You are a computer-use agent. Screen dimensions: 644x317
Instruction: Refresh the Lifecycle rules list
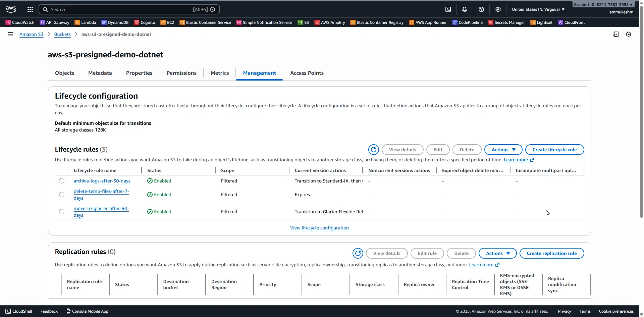[x=373, y=149]
